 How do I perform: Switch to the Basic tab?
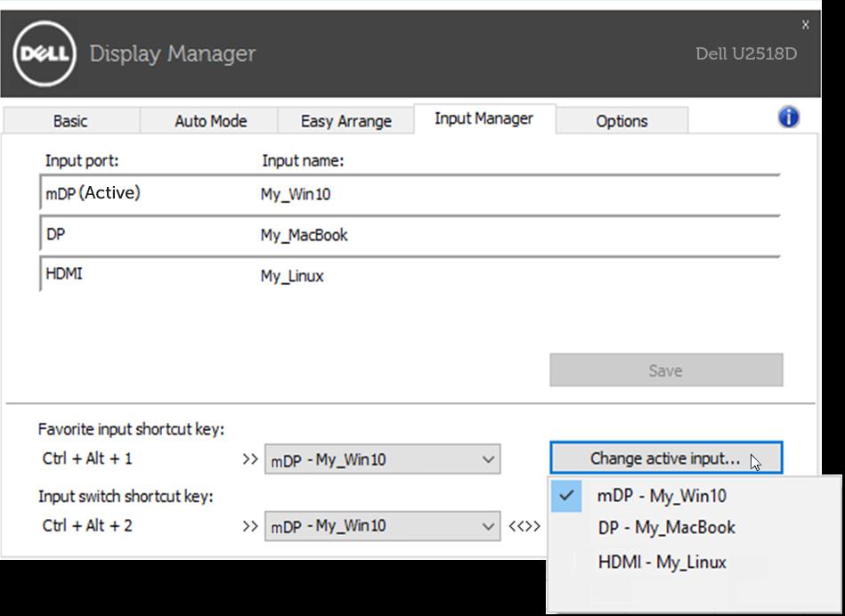(70, 121)
